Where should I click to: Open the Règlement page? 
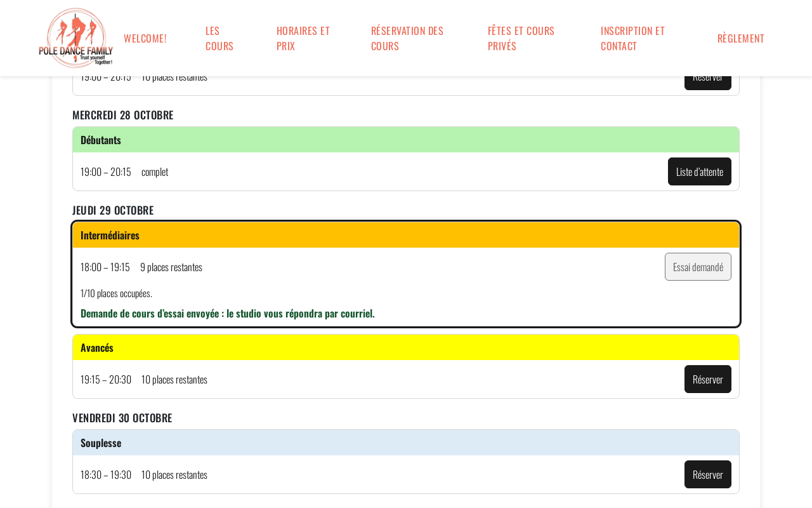[741, 38]
